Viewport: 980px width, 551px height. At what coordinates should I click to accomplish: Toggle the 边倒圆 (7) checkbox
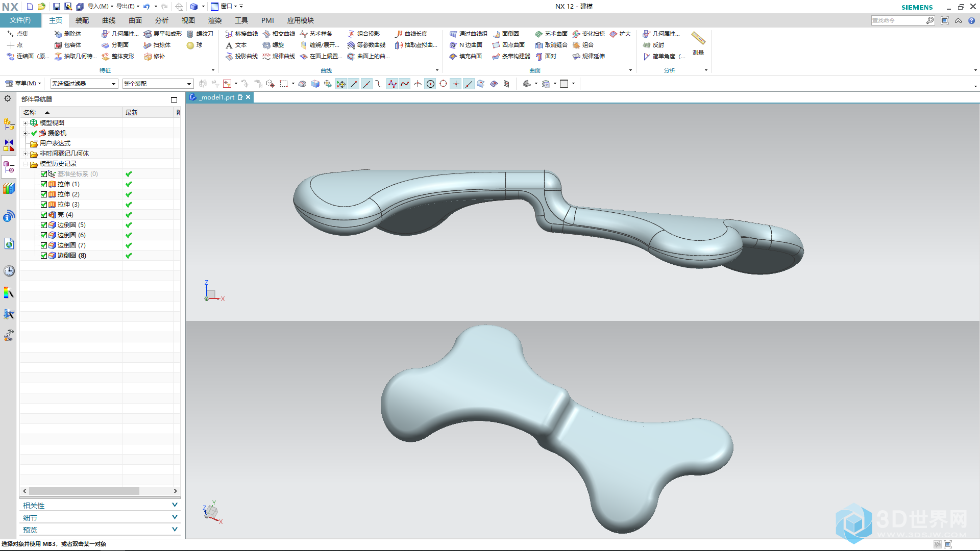point(44,245)
